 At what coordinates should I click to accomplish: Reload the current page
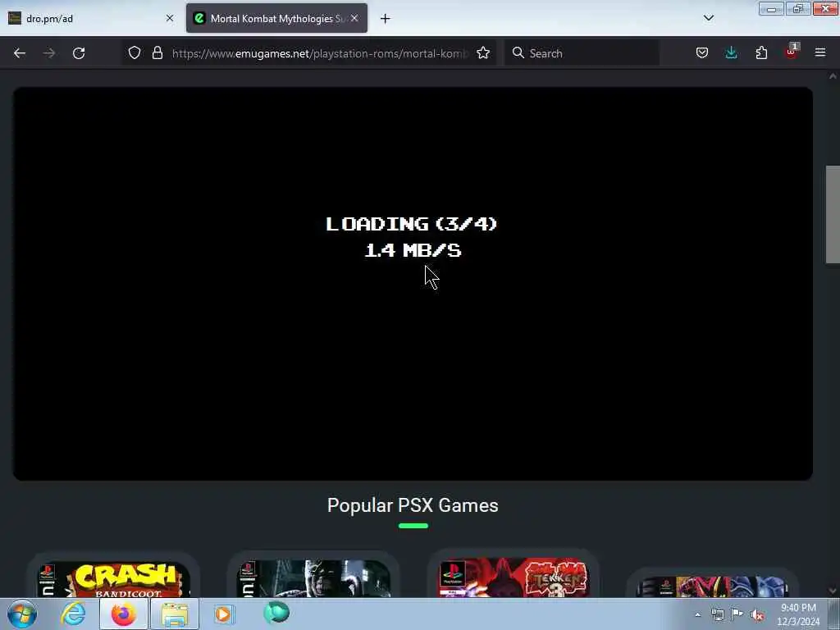(x=79, y=53)
